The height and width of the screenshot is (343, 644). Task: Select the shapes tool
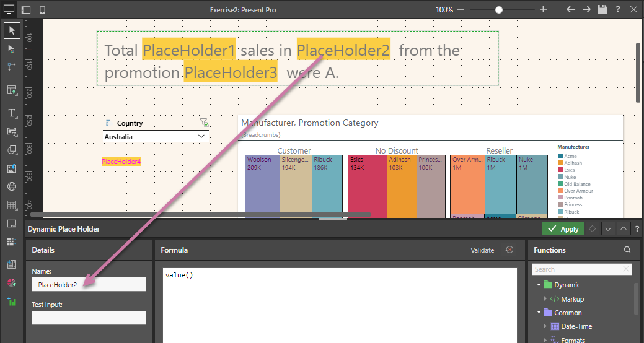(12, 150)
